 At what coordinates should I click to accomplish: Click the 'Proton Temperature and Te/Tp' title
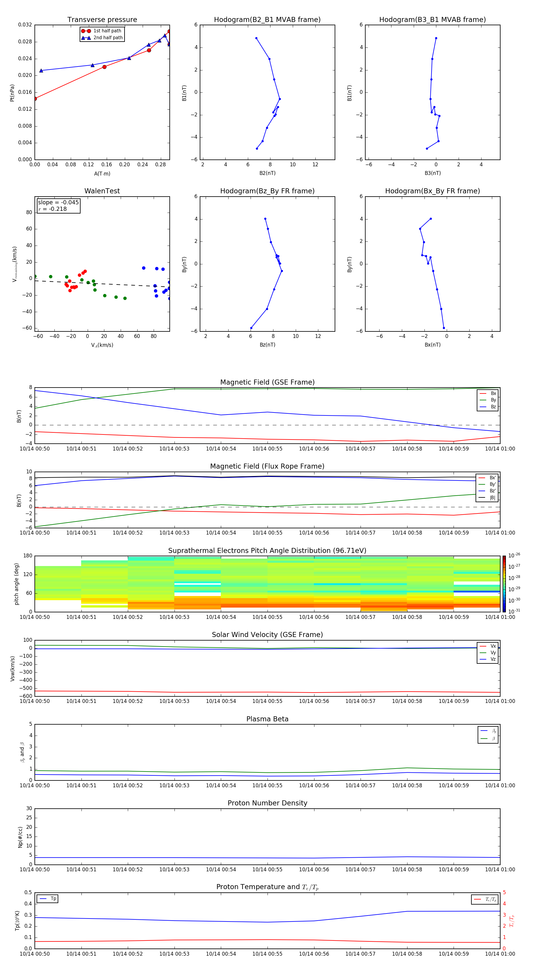tap(267, 887)
